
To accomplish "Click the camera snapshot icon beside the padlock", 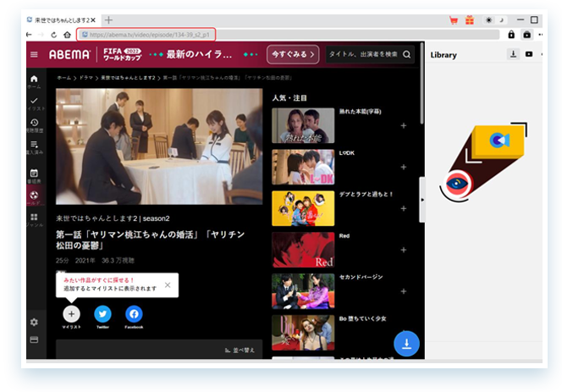I will click(x=526, y=35).
